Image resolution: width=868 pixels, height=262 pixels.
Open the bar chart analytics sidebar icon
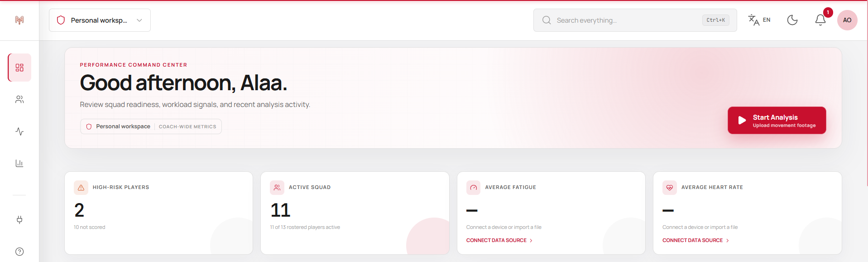(x=19, y=163)
